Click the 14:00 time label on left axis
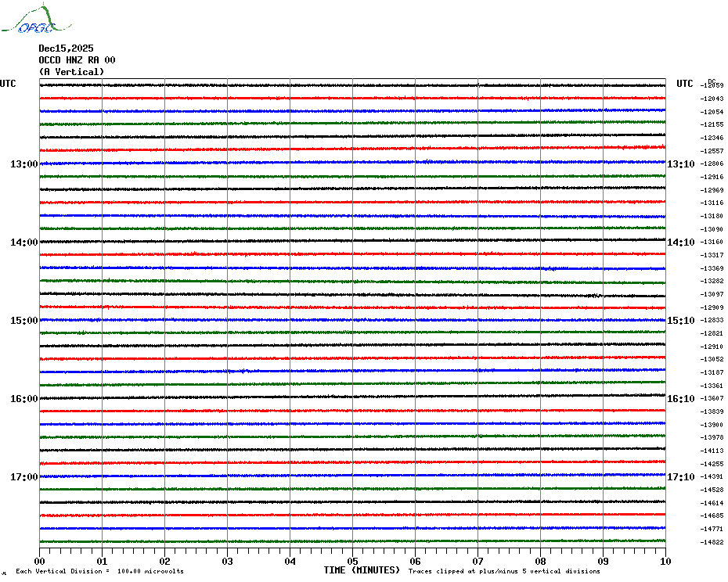This screenshot has width=728, height=582. [23, 242]
